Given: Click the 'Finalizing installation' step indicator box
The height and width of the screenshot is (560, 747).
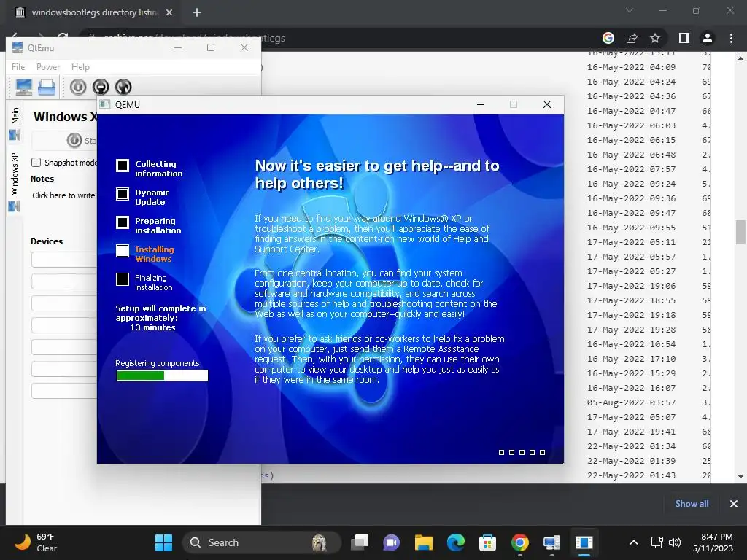Looking at the screenshot, I should click(x=123, y=279).
